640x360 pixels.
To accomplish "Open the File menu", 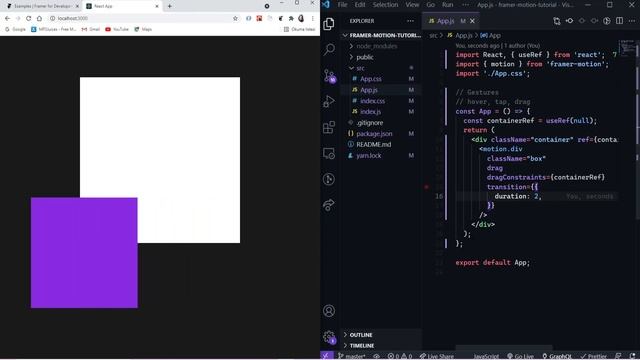I will [342, 5].
